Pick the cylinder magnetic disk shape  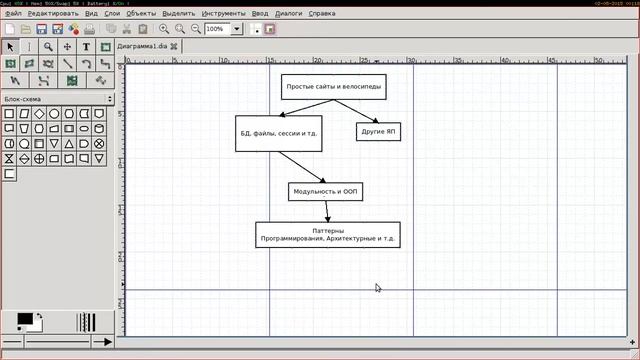click(x=99, y=129)
